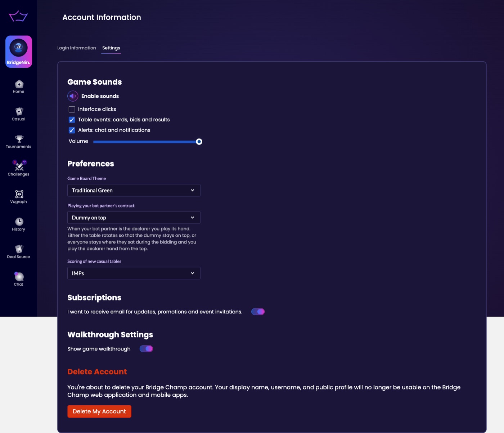Click the Subscriptions heading
This screenshot has height=433, width=504.
point(94,298)
